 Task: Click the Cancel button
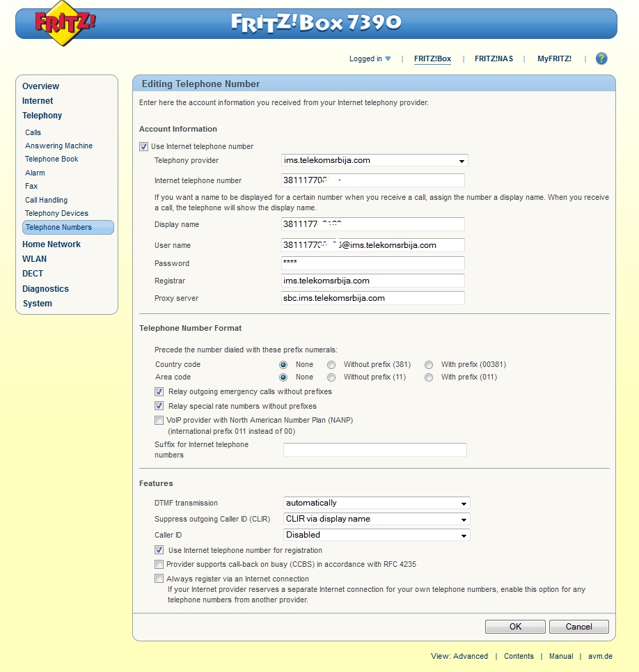pyautogui.click(x=578, y=627)
